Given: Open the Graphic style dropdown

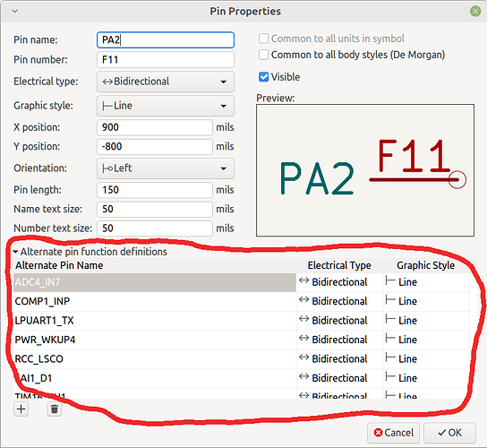Looking at the screenshot, I should [x=166, y=106].
